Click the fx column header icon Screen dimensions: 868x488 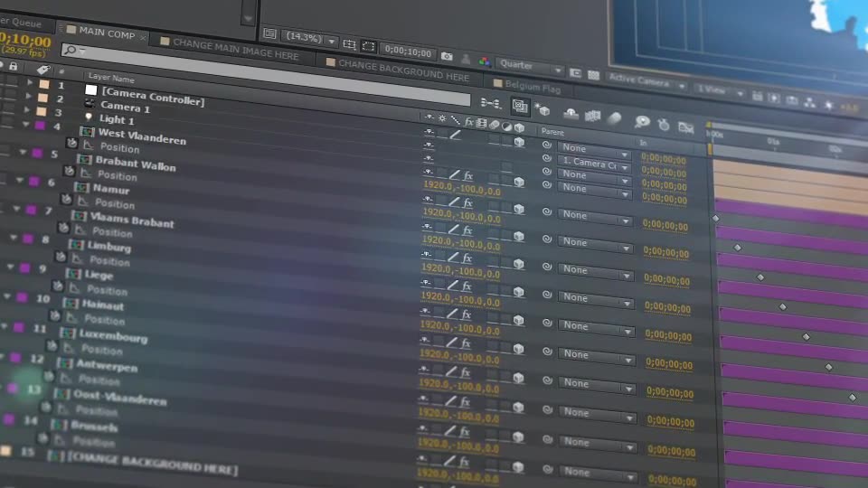(469, 122)
